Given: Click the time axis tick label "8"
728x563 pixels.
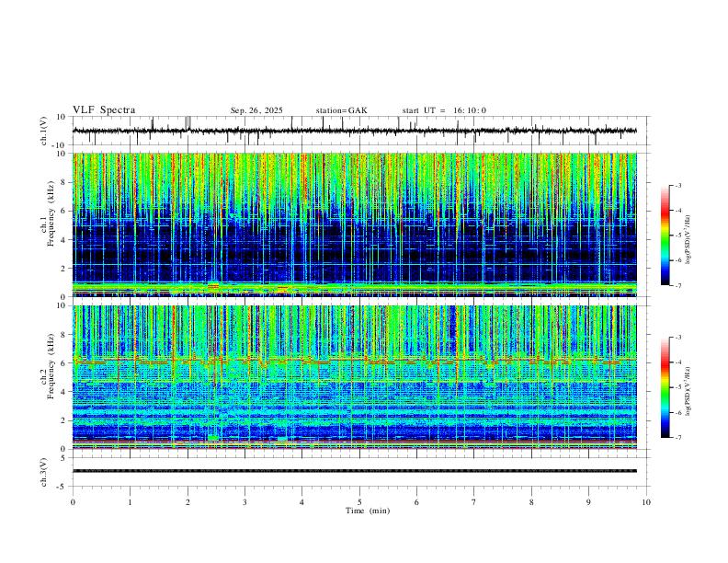Looking at the screenshot, I should pyautogui.click(x=531, y=502).
